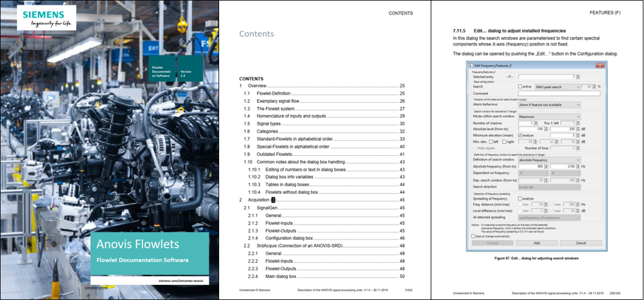
Task: Go to 1.9 Outdated Flowlets
Action: (x=324, y=155)
